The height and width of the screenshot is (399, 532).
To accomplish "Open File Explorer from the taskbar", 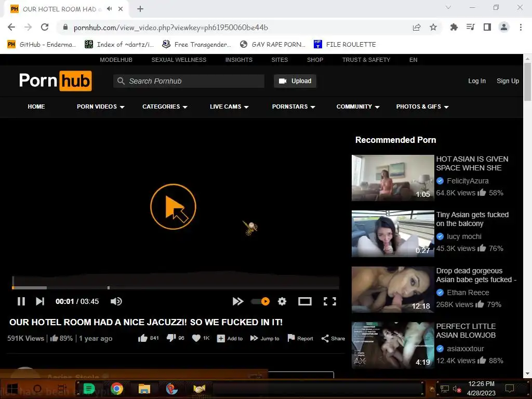I will (x=144, y=389).
